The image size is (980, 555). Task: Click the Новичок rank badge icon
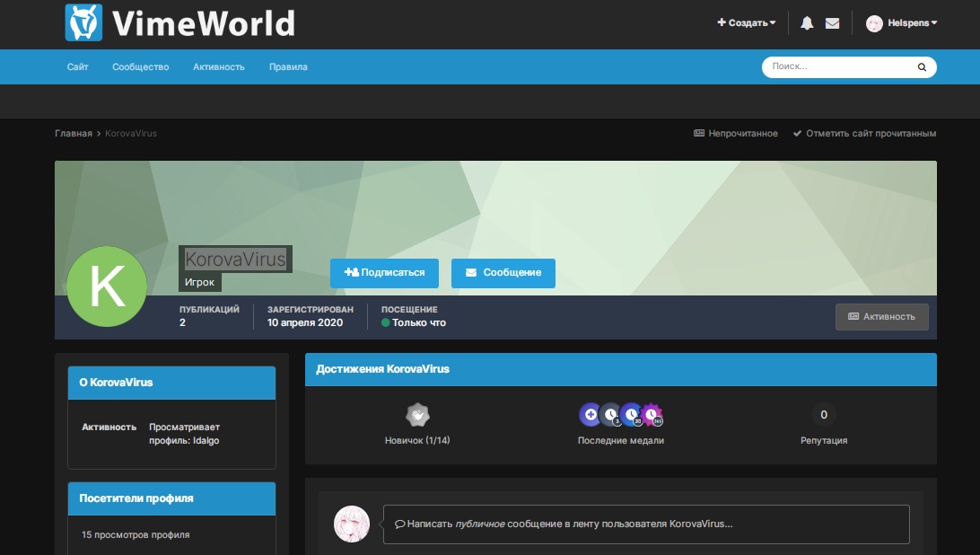pos(416,415)
